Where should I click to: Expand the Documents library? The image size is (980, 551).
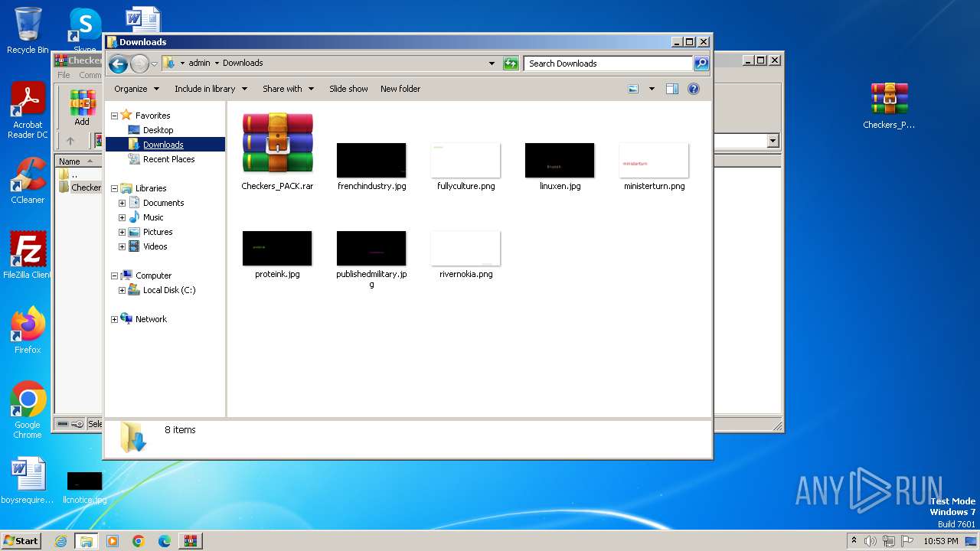pos(122,203)
